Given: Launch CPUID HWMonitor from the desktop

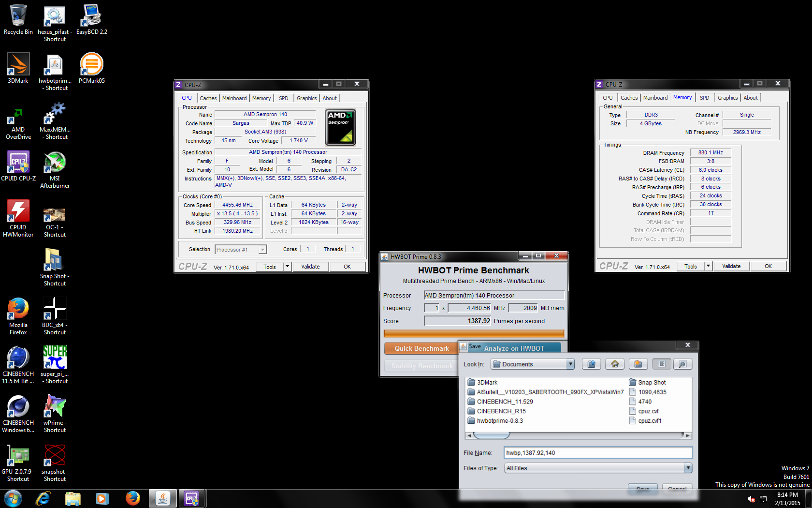Looking at the screenshot, I should (18, 219).
